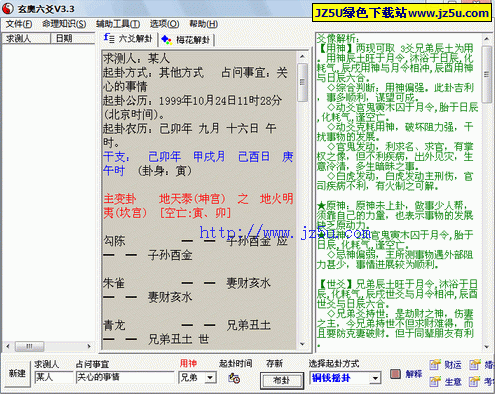The height and width of the screenshot is (394, 495).
Task: Click the 【世爻】 section heading
Action: coord(336,284)
